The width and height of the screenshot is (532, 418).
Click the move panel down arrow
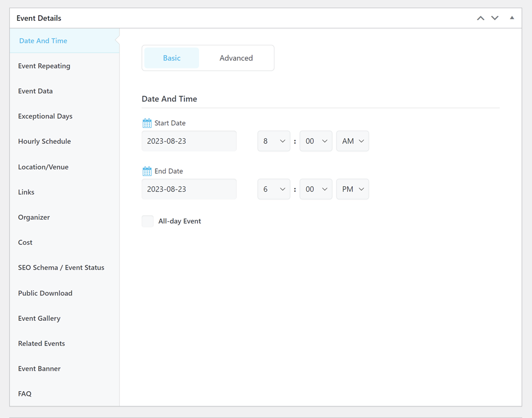coord(495,18)
